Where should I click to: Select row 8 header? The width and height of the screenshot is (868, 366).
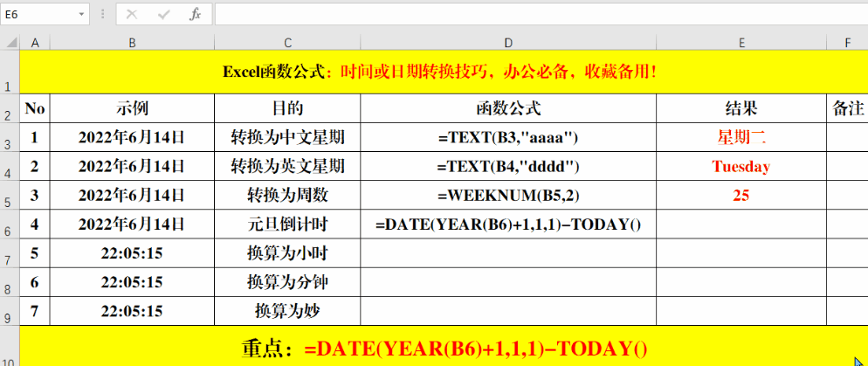[10, 282]
